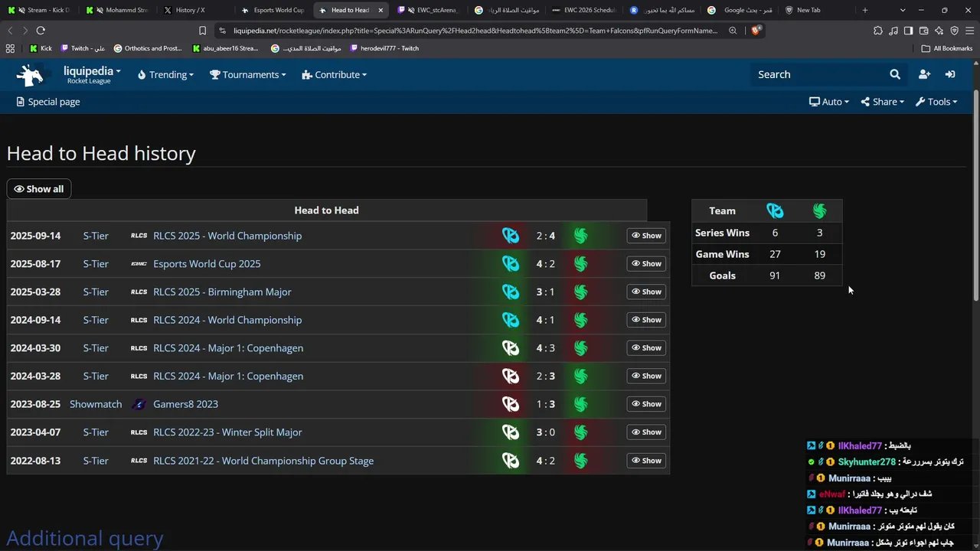Open the browser hamburger menu

point(969,31)
